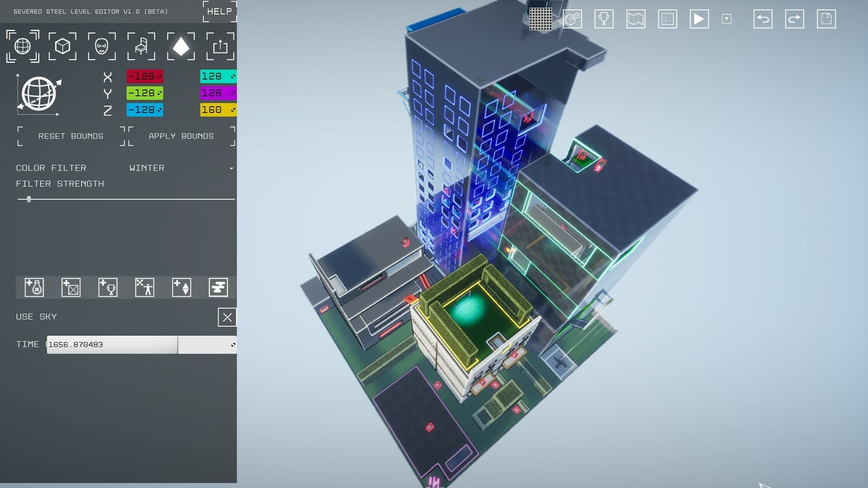This screenshot has height=488, width=868.
Task: Click APPLY BOUNDS button
Action: 181,136
